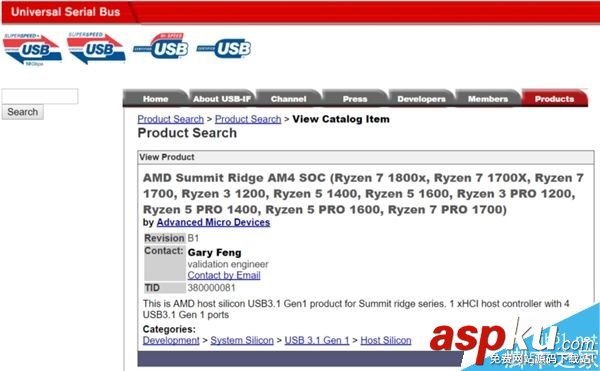Open the Home tab

pos(155,99)
